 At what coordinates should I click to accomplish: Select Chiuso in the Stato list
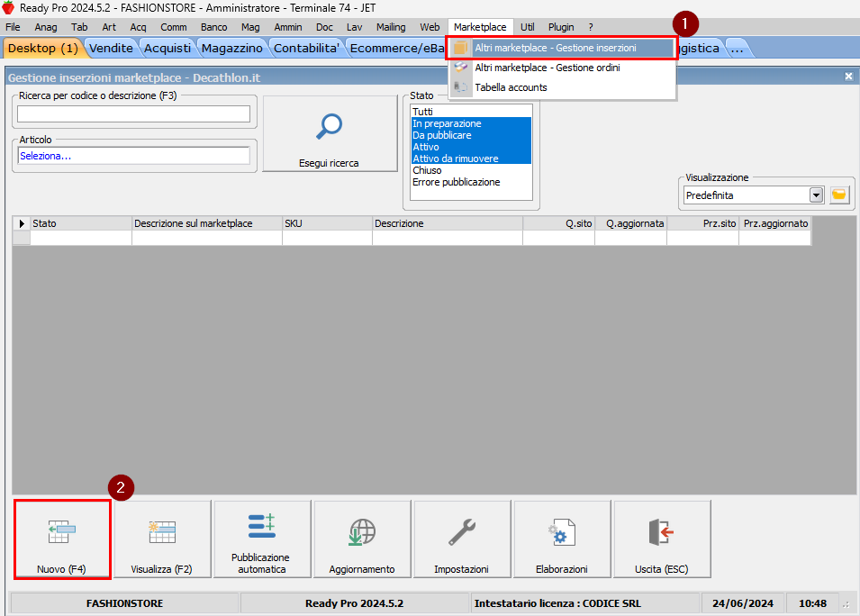pyautogui.click(x=472, y=170)
